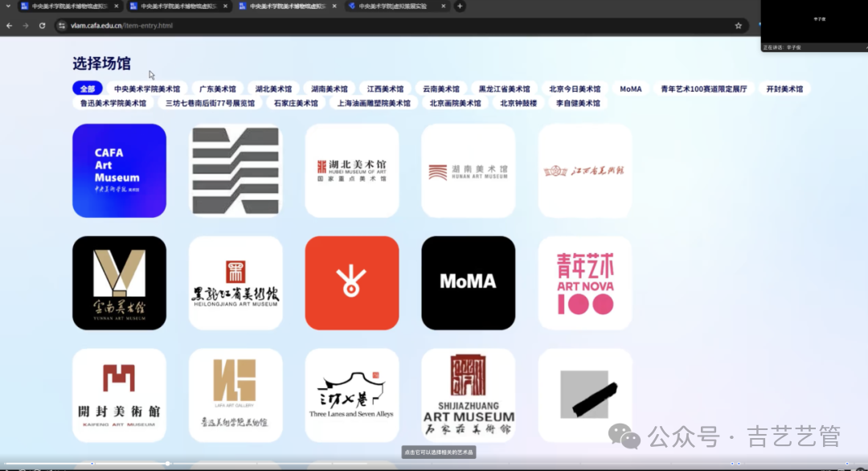The width and height of the screenshot is (868, 471).
Task: Choose the Yunnan Art Museum icon
Action: (119, 283)
